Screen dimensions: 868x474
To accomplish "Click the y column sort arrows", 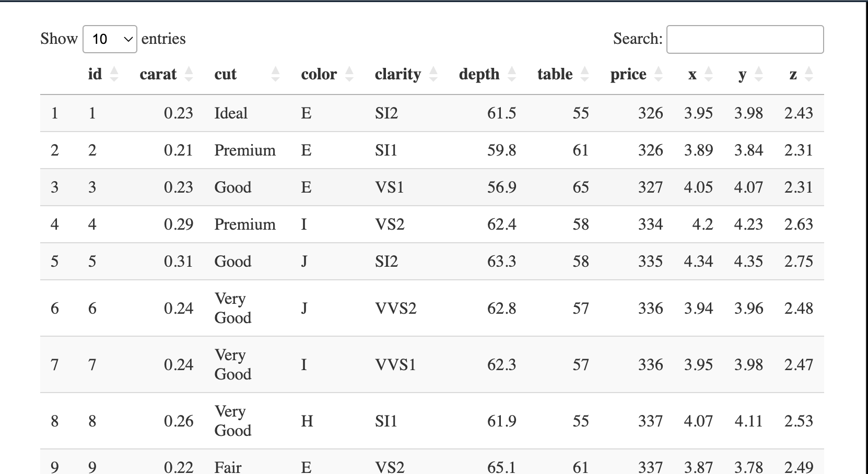I will click(x=759, y=75).
